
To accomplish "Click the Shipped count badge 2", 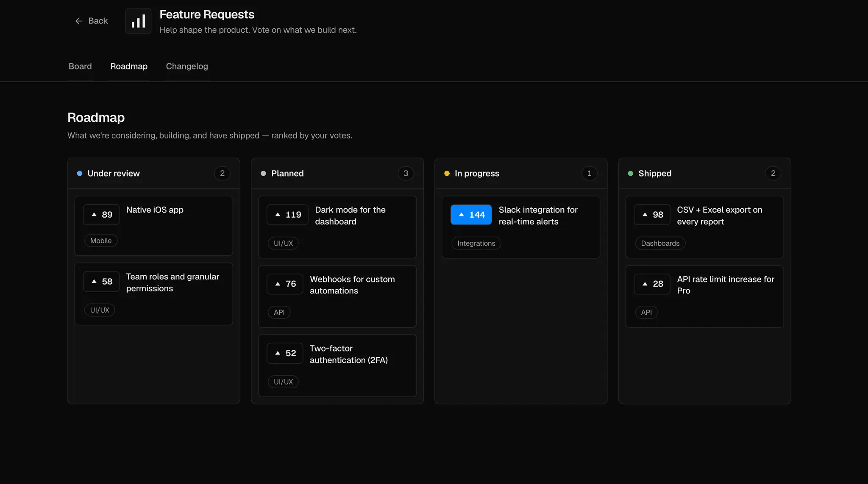I will (773, 173).
